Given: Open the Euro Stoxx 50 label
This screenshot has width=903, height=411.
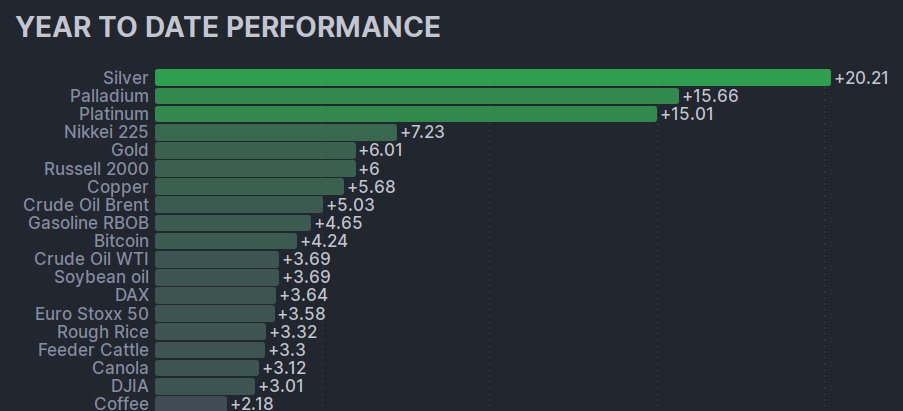Looking at the screenshot, I should click(x=92, y=314).
